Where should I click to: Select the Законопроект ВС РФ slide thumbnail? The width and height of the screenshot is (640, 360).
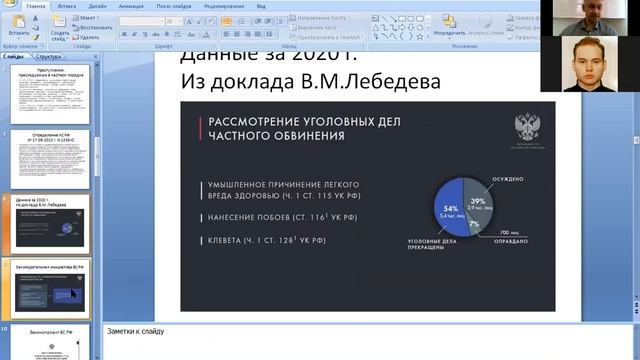(50, 342)
